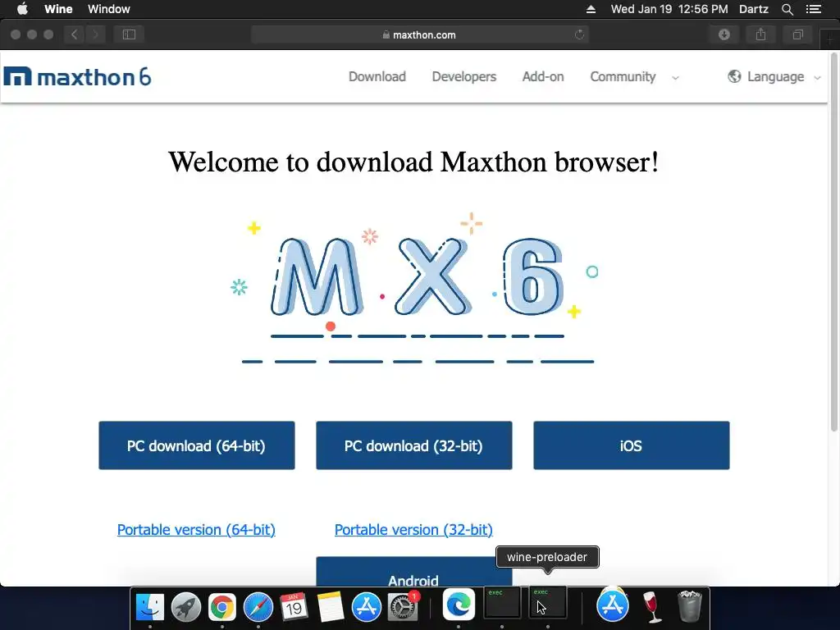Open the Trash in the Dock

coord(689,606)
